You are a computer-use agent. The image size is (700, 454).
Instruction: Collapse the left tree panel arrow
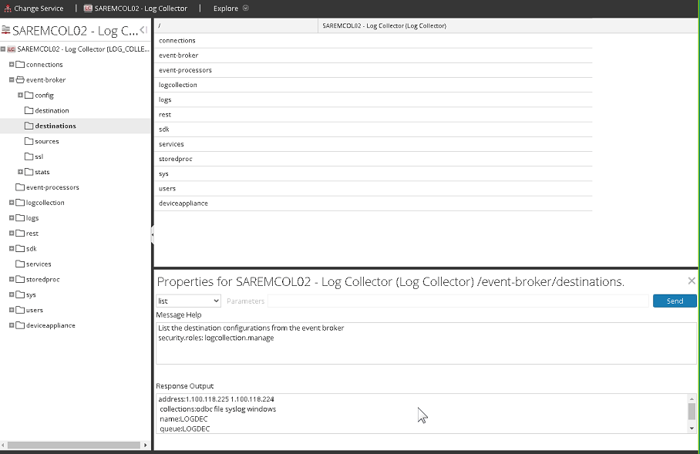(143, 30)
